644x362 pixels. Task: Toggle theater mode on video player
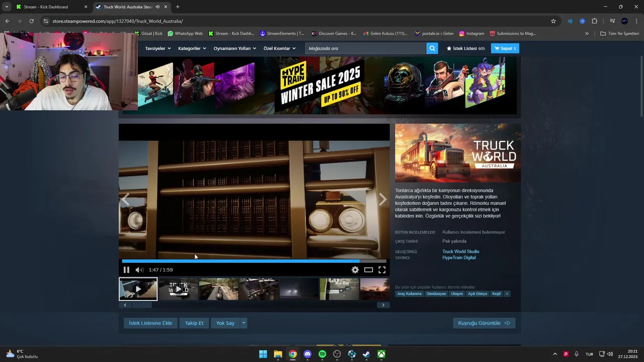click(369, 270)
